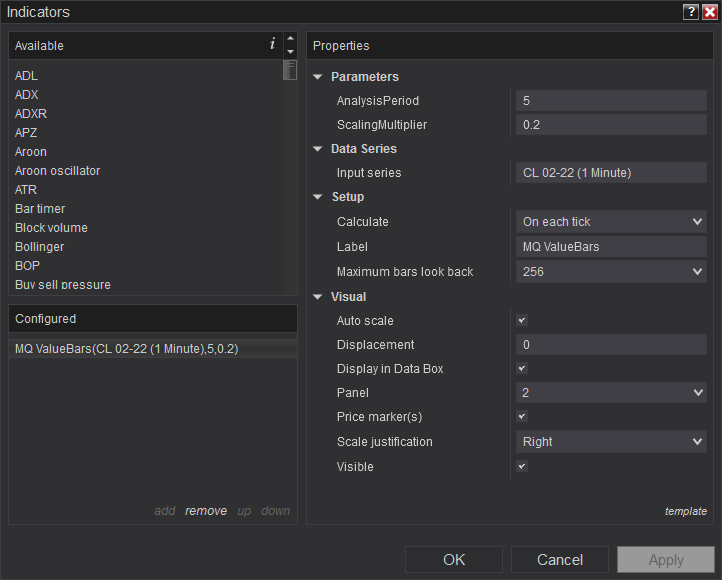The height and width of the screenshot is (580, 722).
Task: Collapse the Parameters section
Action: pyautogui.click(x=318, y=77)
